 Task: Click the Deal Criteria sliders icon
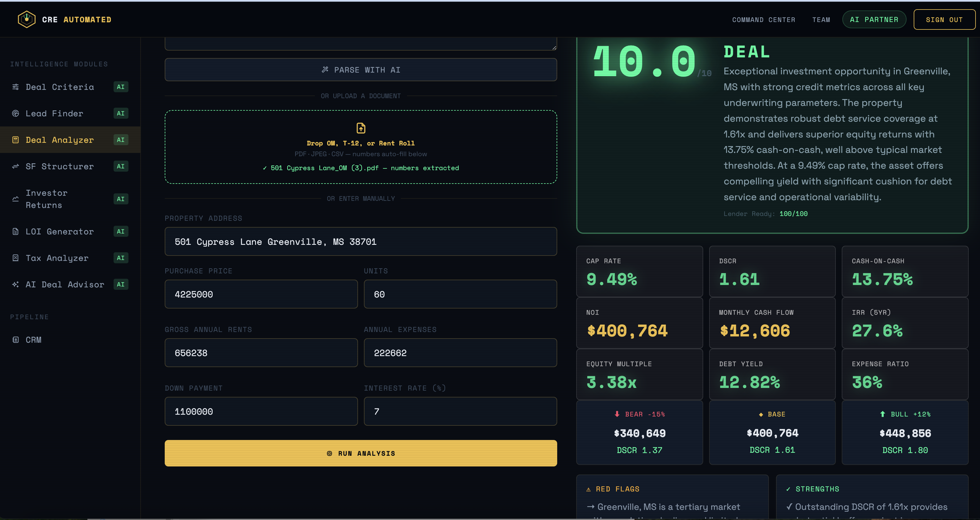(x=15, y=87)
